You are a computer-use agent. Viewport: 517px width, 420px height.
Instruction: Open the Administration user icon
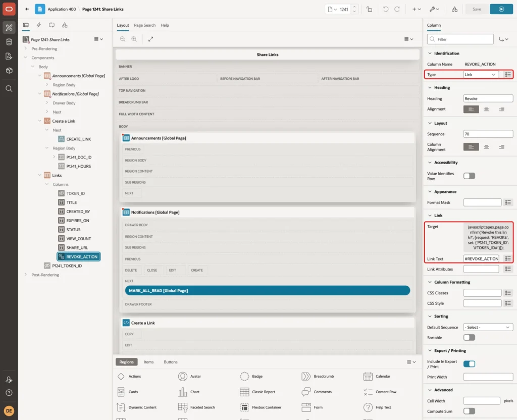(x=9, y=380)
